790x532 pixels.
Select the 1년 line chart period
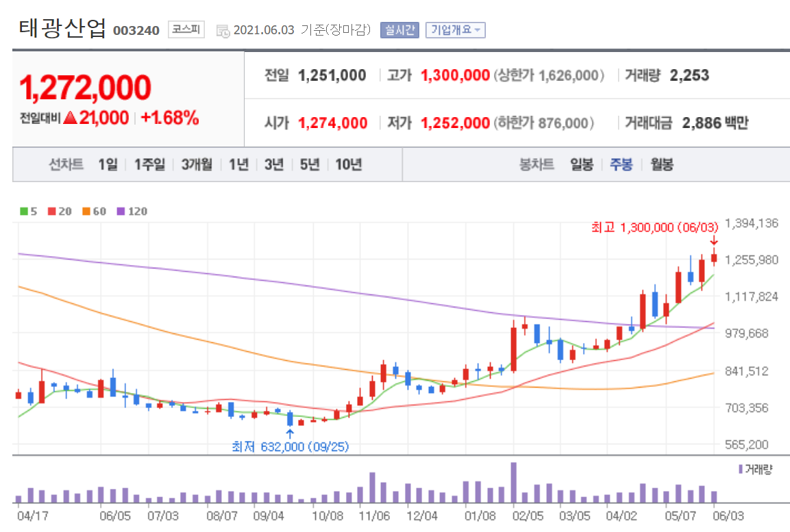(x=239, y=164)
